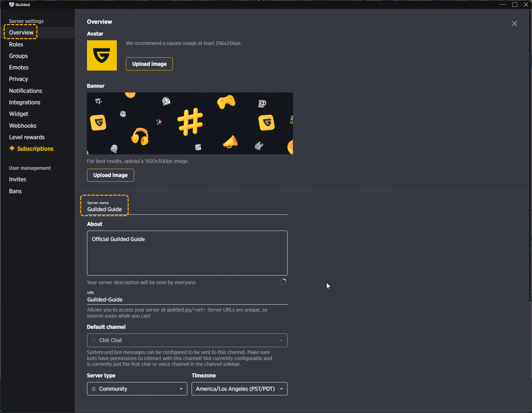Viewport: 532px width, 413px height.
Task: Open Bans under User management
Action: click(15, 191)
